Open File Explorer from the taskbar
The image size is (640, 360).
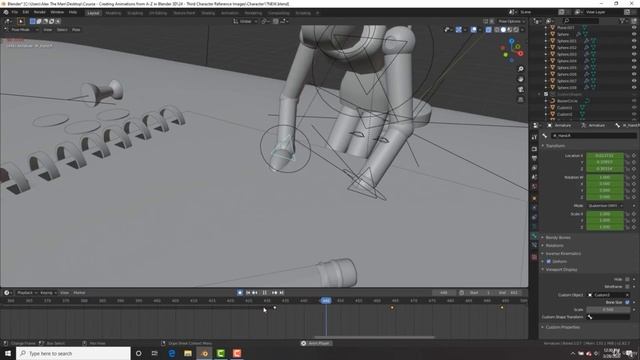point(188,353)
